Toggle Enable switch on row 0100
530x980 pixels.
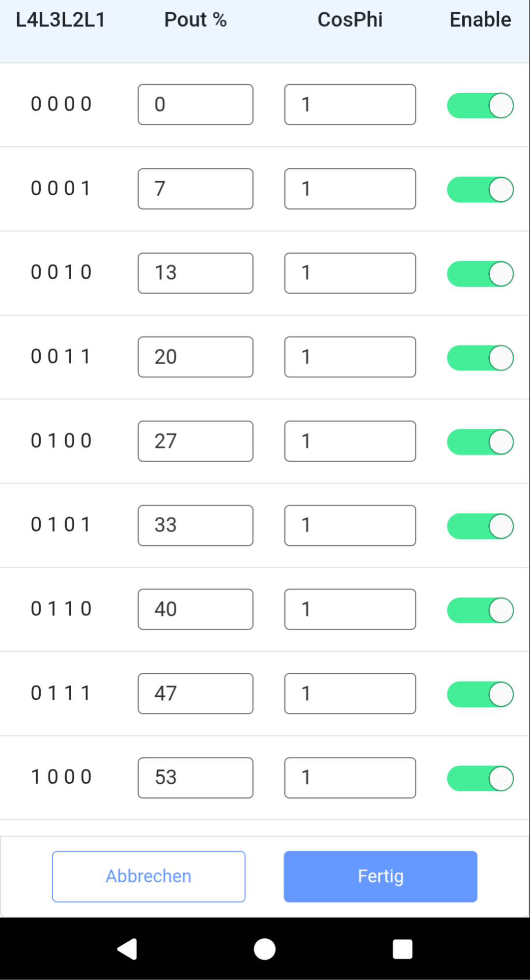(480, 442)
